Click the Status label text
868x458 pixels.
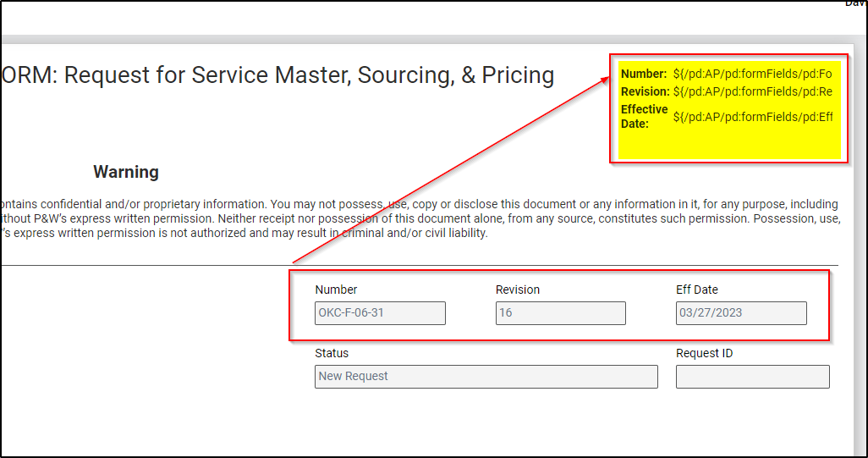tap(332, 353)
